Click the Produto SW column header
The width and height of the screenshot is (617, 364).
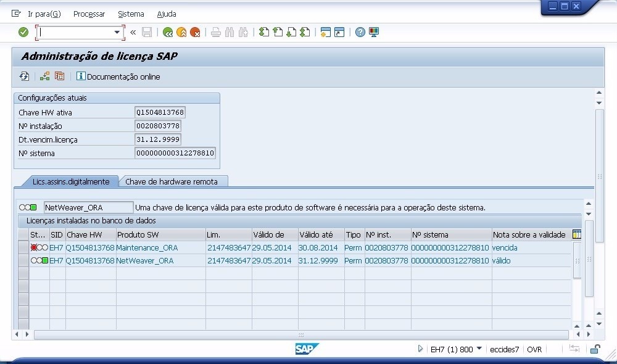click(161, 235)
